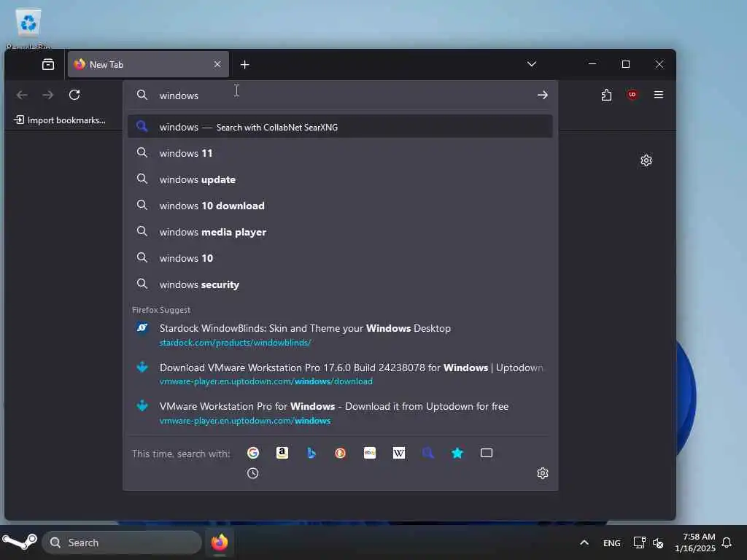Image resolution: width=747 pixels, height=560 pixels.
Task: Open Firefox View icon
Action: (48, 64)
